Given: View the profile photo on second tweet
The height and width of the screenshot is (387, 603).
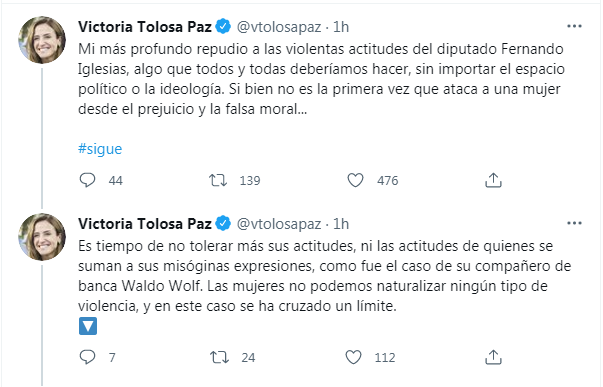Looking at the screenshot, I should pos(42,237).
